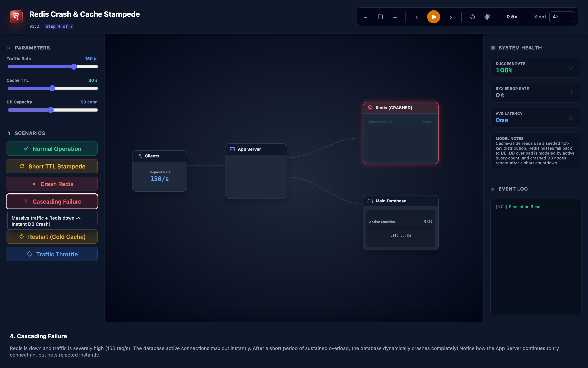Click the Active Queries 0/50 value

[428, 221]
